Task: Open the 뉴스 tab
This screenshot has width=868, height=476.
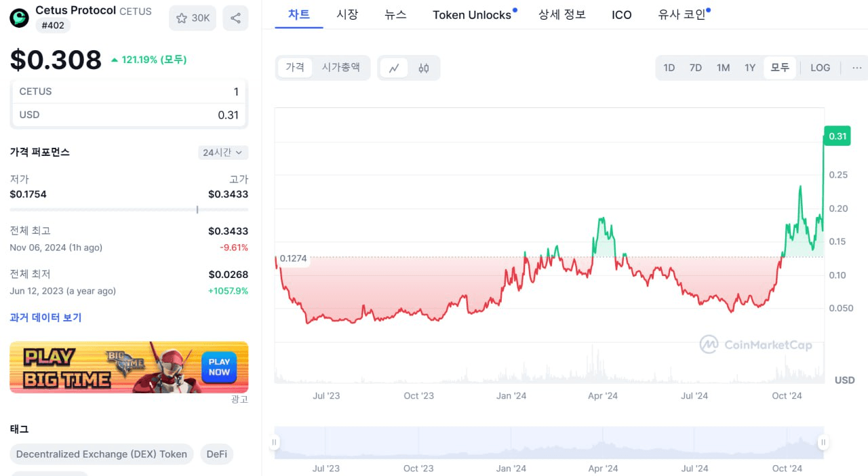Action: click(x=395, y=14)
